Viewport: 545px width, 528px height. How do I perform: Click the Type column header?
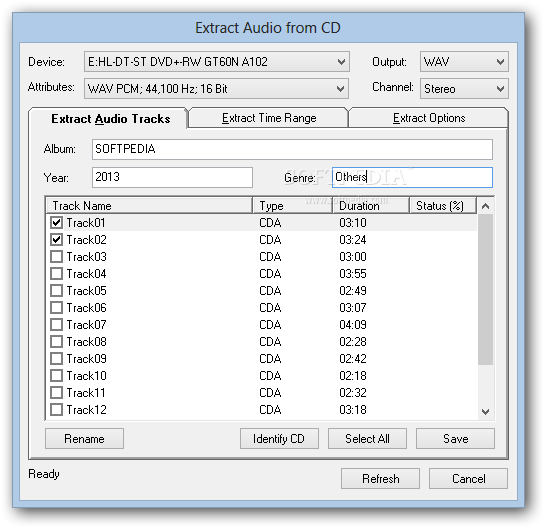click(x=292, y=206)
